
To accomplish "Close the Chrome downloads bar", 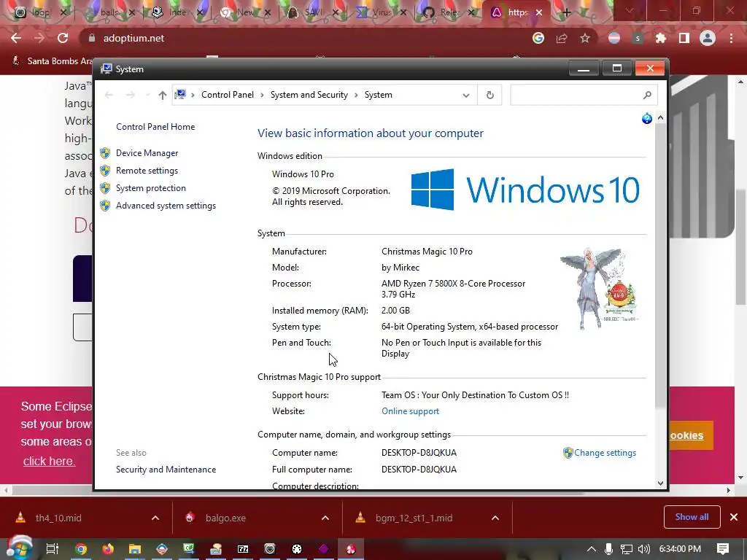I will coord(734,517).
